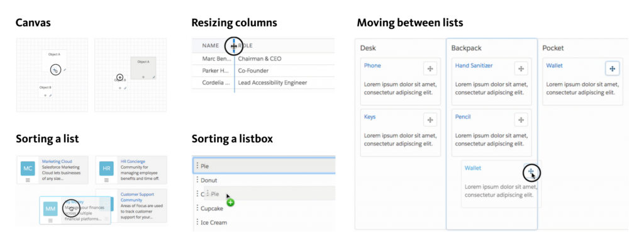Click the drag handle dots beside Ice Cream

[x=197, y=222]
